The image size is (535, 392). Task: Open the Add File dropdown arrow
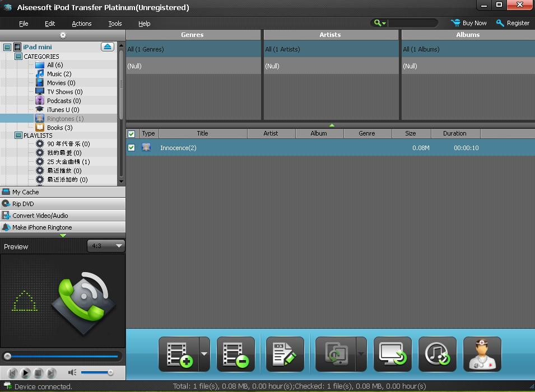coord(204,354)
